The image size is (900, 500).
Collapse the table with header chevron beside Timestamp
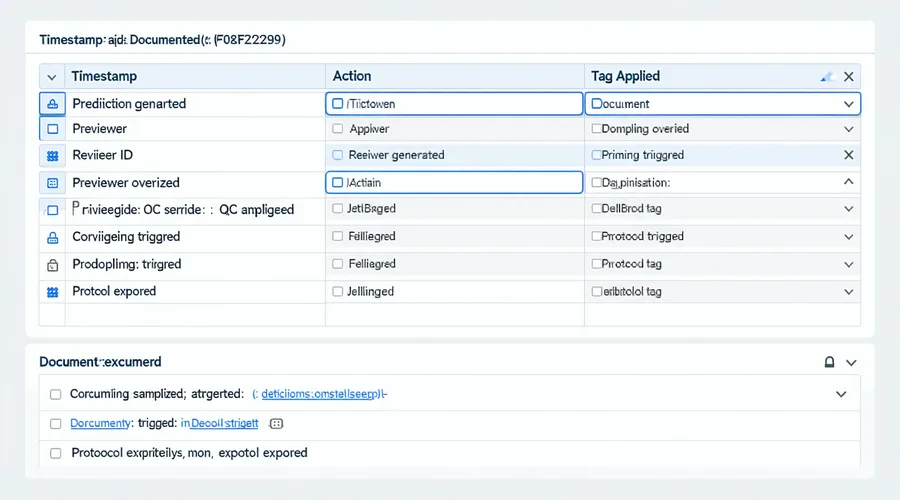tap(52, 77)
